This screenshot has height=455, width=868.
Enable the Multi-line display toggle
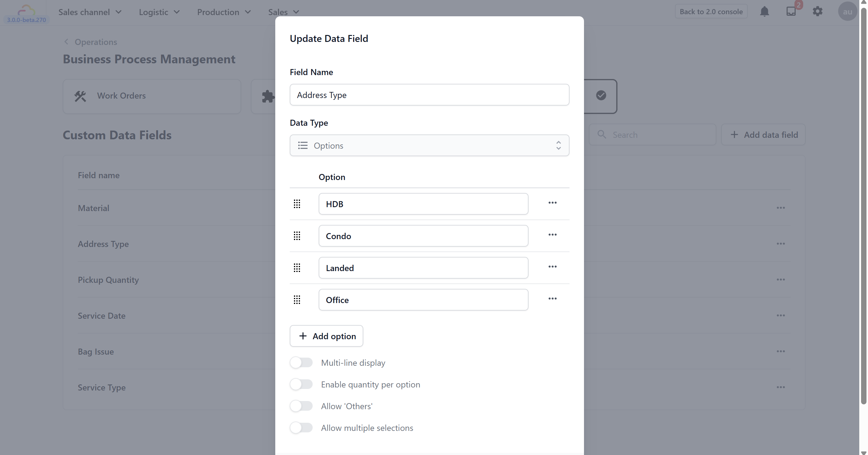pos(301,363)
